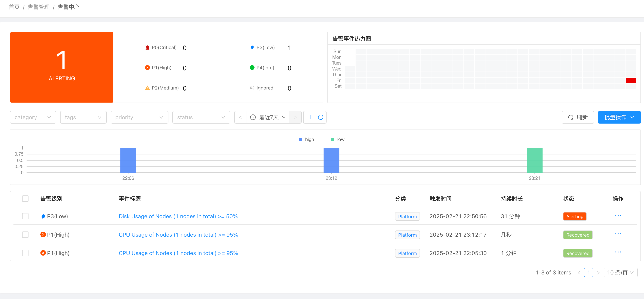Click the circular reload icon next to pause
This screenshot has width=644, height=299.
pyautogui.click(x=320, y=117)
